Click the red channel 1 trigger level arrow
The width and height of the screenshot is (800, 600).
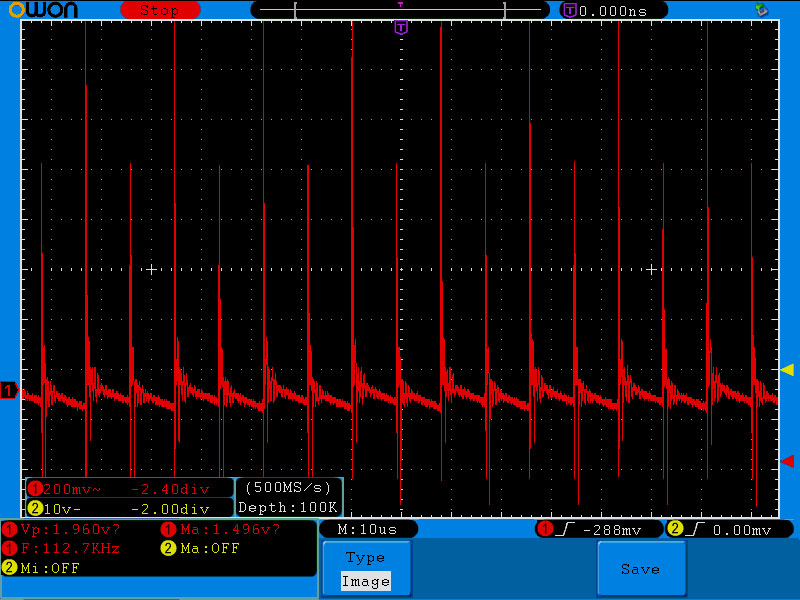tap(787, 460)
